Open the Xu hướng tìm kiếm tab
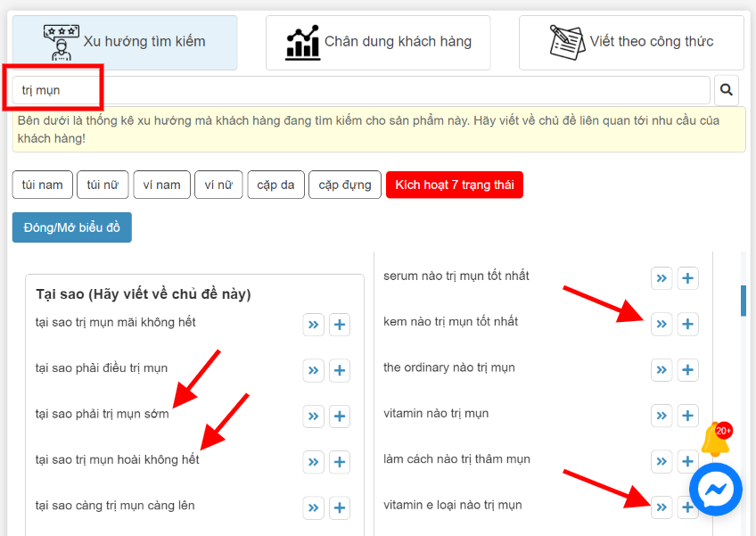The width and height of the screenshot is (756, 536). 125,43
